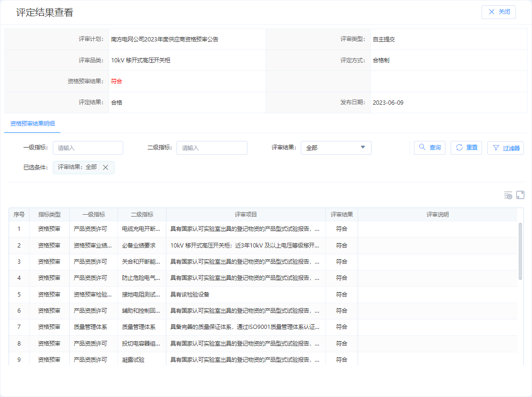Open the 评审结果 dropdown showing 全部
The width and height of the screenshot is (532, 397).
pyautogui.click(x=336, y=148)
